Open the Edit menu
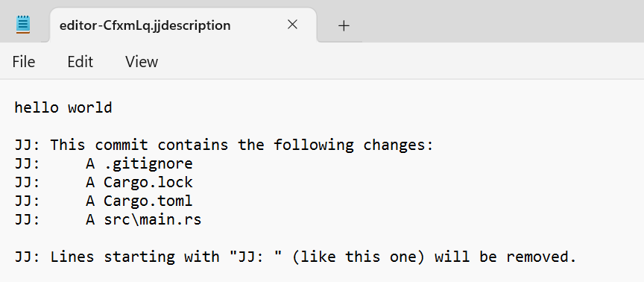 pos(80,62)
